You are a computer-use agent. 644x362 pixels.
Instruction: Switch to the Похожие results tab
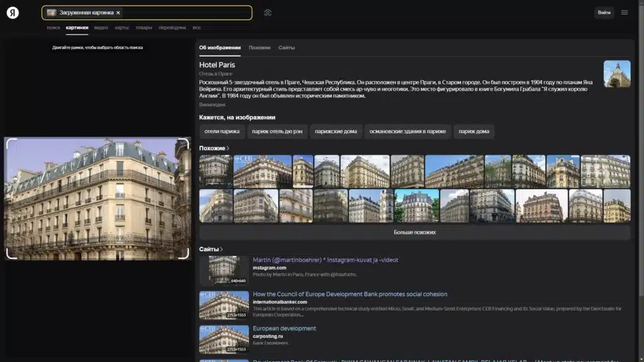tap(260, 48)
